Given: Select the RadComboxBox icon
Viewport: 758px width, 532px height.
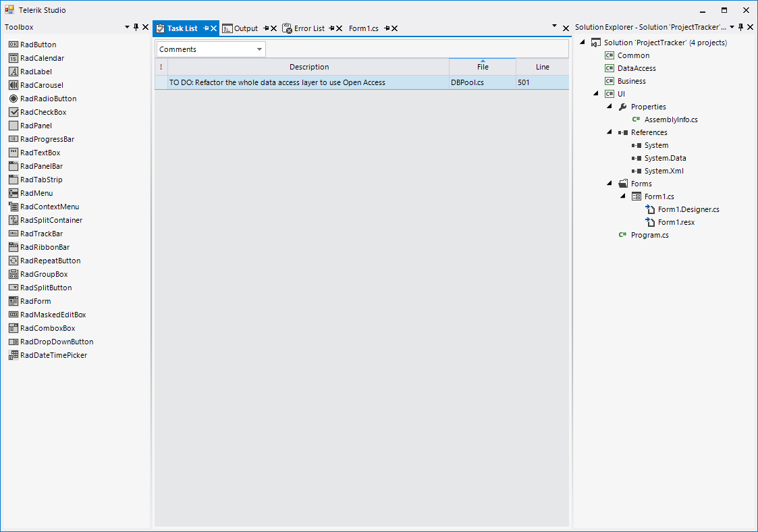Looking at the screenshot, I should tap(13, 329).
